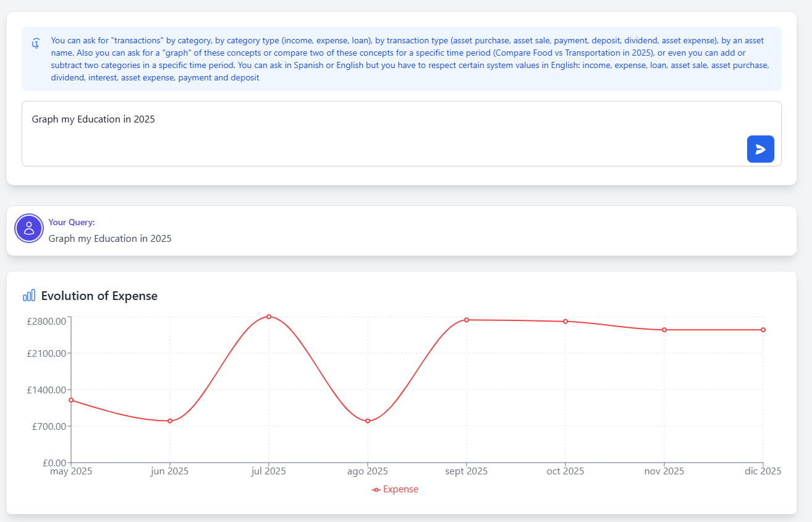Select the jun 2025 data point on the line
Image resolution: width=812 pixels, height=522 pixels.
tap(170, 421)
